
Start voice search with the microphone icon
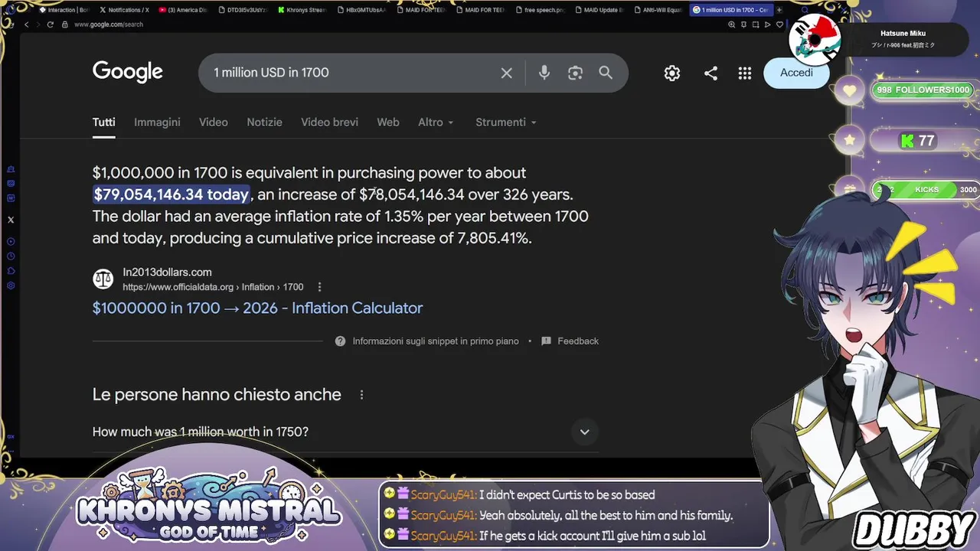(544, 73)
